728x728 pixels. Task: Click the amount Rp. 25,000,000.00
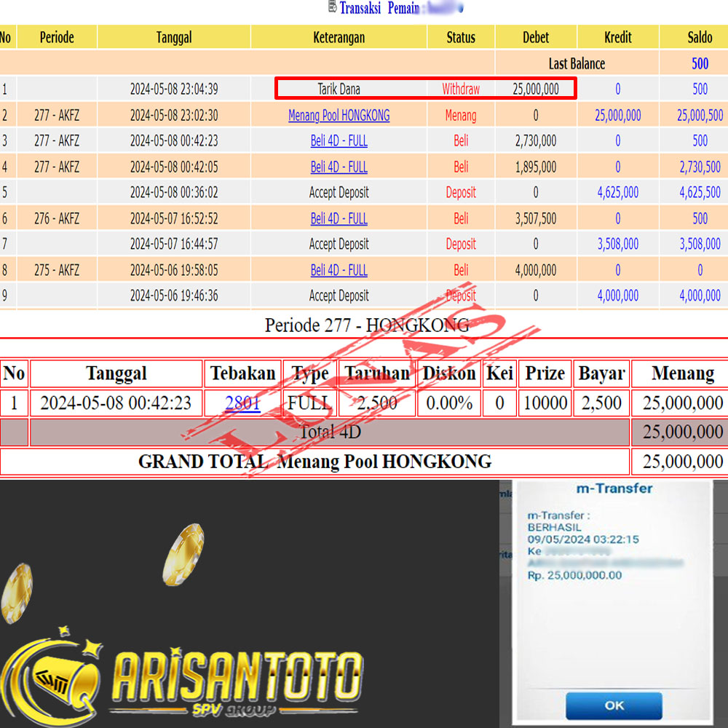(574, 575)
